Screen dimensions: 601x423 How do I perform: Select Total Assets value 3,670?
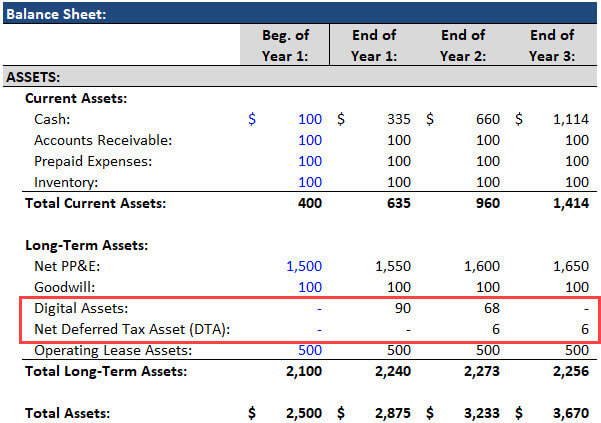point(571,413)
